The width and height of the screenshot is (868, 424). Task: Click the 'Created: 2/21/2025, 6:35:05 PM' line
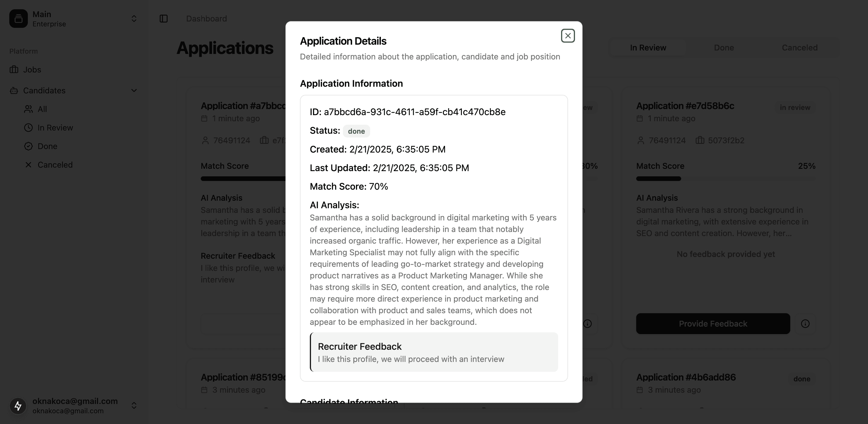(378, 149)
